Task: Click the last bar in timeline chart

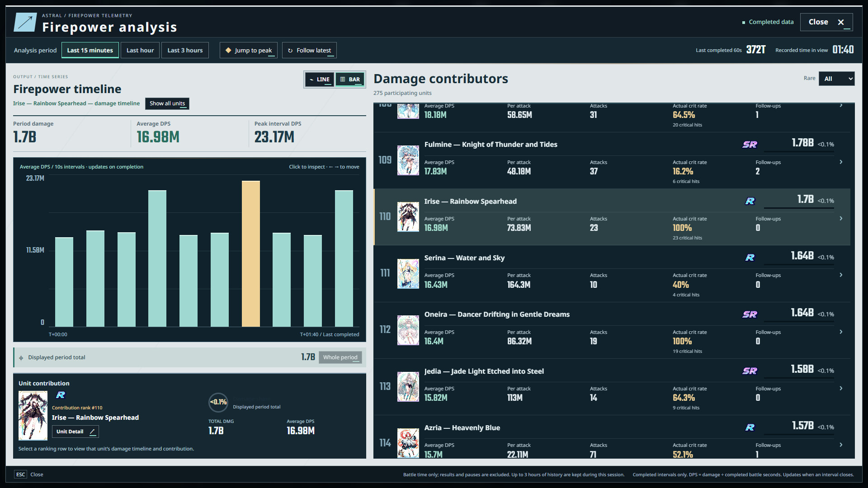Action: (344, 258)
